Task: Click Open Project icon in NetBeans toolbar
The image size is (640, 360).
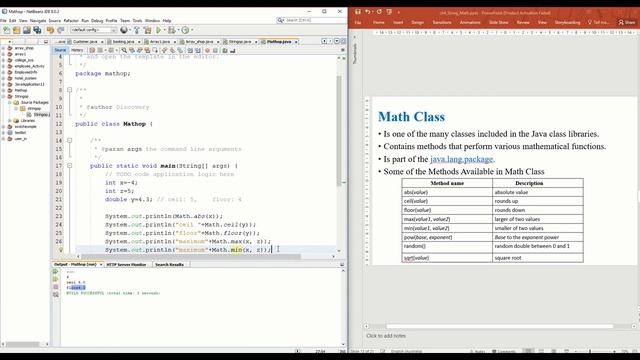Action: click(x=27, y=30)
